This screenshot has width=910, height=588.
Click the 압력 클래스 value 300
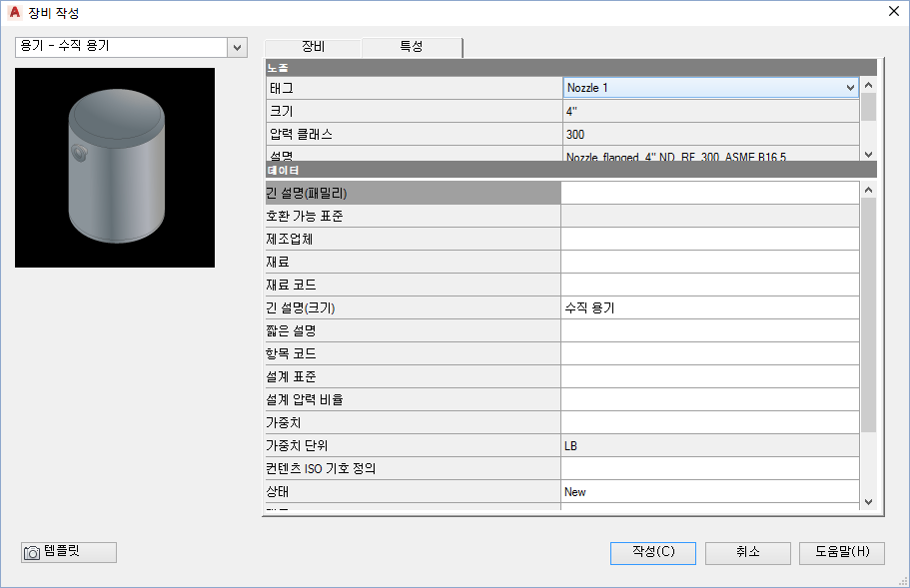pyautogui.click(x=711, y=134)
